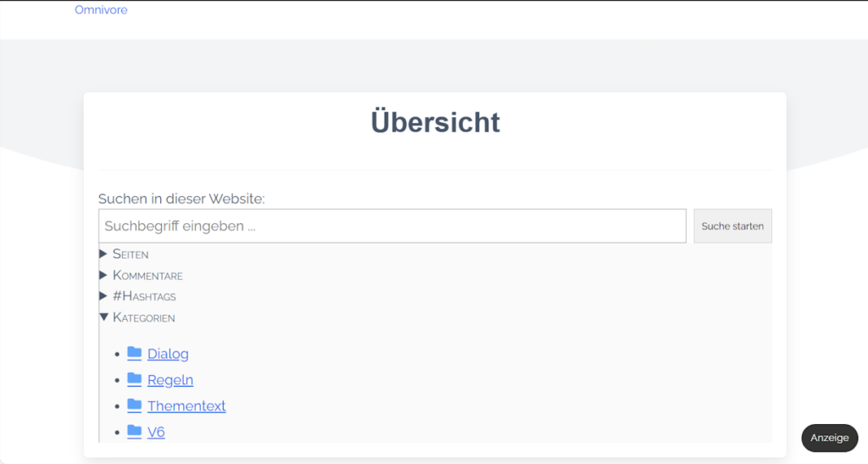The width and height of the screenshot is (868, 464).
Task: Collapse the Kategorien section
Action: 143,317
